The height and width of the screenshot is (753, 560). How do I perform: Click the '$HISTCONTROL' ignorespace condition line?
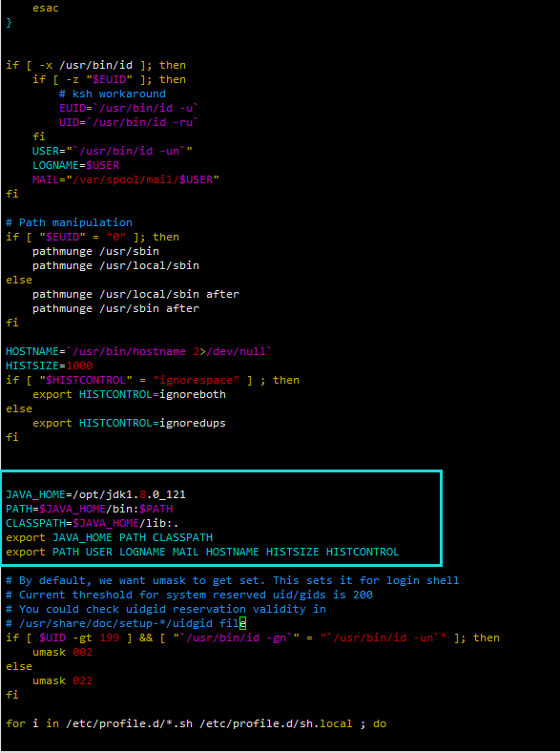[152, 380]
